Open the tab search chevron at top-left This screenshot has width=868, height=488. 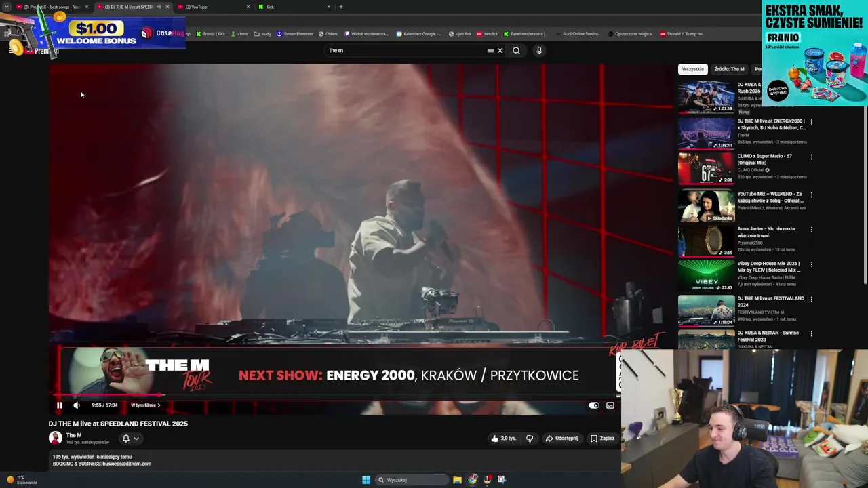tap(7, 7)
